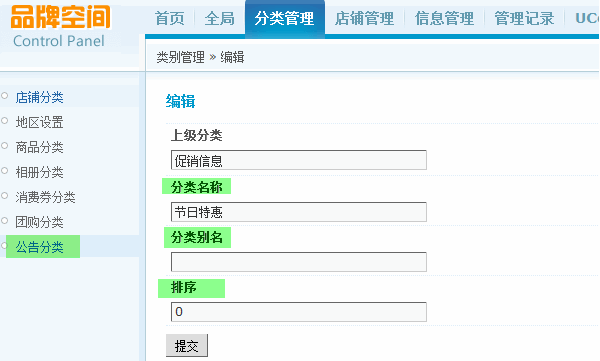The width and height of the screenshot is (600, 361).
Task: Select the 分类管理 tab
Action: click(285, 18)
